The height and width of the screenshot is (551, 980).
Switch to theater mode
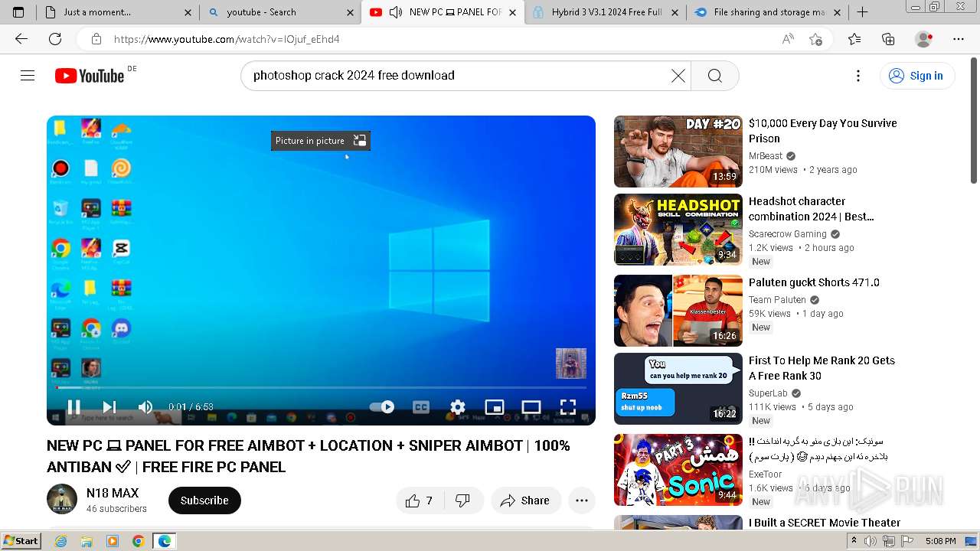pos(531,407)
